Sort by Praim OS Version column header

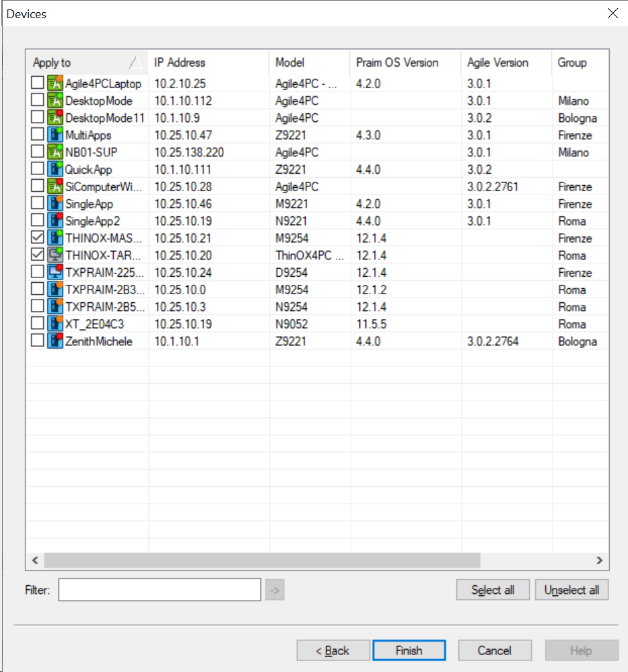[405, 63]
